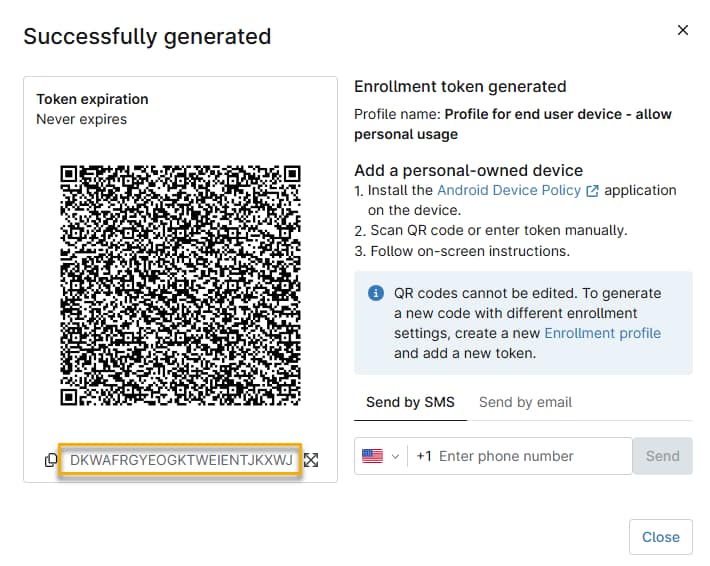Follow the Enrollment profile link
The width and height of the screenshot is (710, 566).
[x=602, y=333]
